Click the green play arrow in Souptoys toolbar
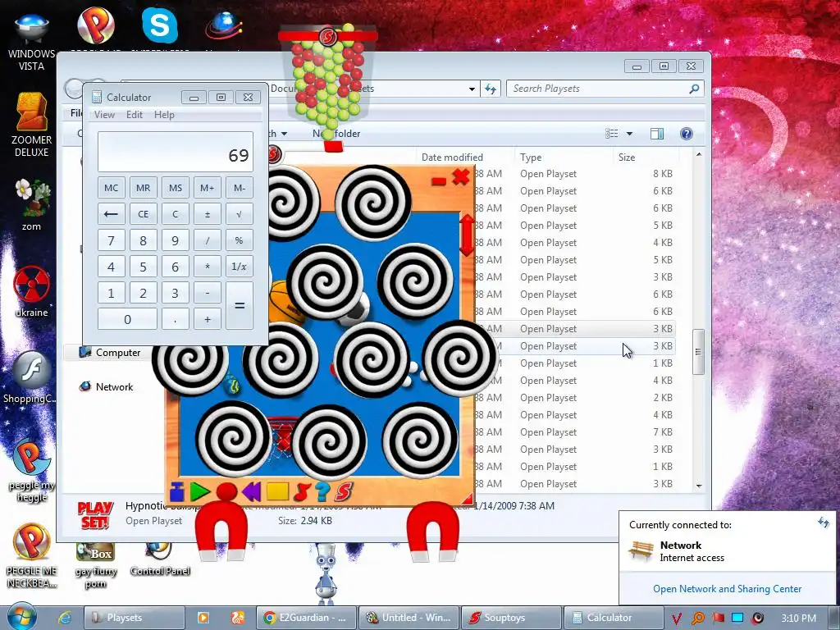840x630 pixels. (199, 491)
